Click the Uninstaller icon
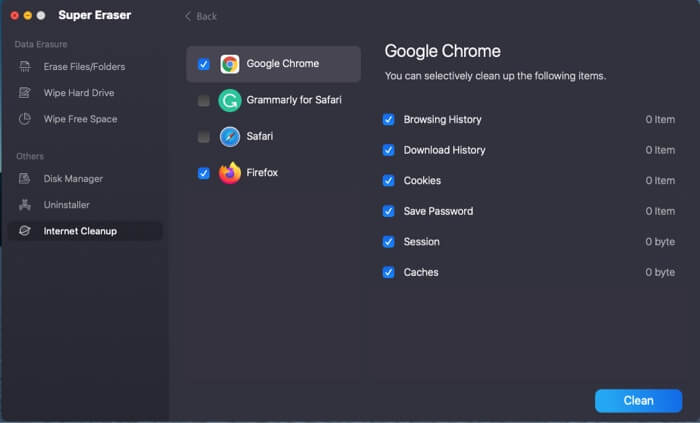Image resolution: width=700 pixels, height=423 pixels. [25, 205]
